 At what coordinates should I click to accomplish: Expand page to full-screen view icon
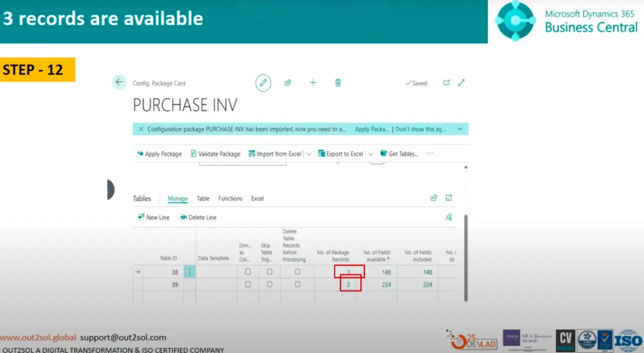[x=461, y=83]
